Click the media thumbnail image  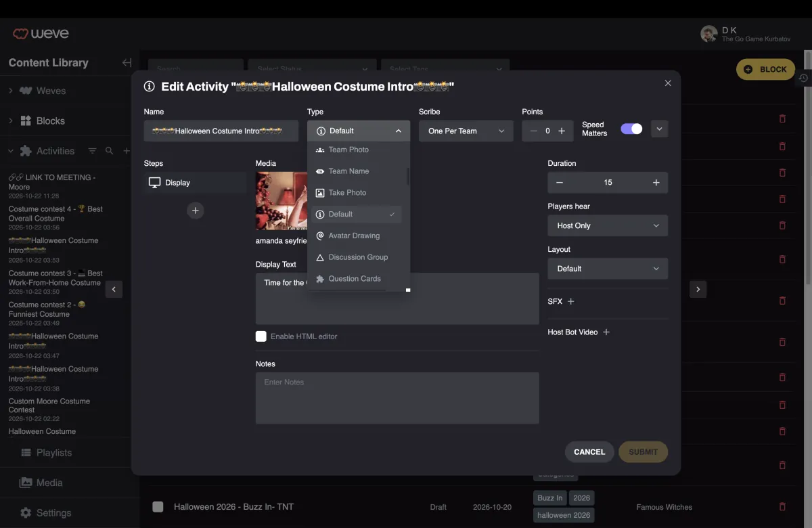pos(281,201)
